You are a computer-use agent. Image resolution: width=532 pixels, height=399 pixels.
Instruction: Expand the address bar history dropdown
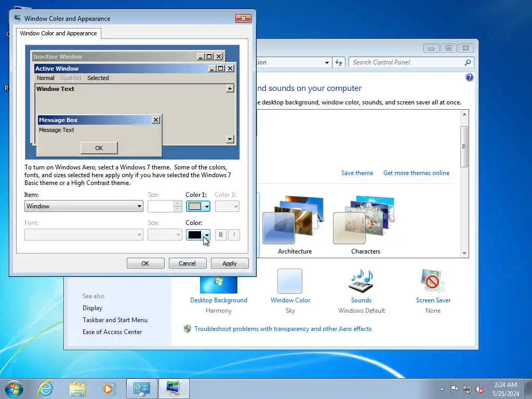point(327,62)
